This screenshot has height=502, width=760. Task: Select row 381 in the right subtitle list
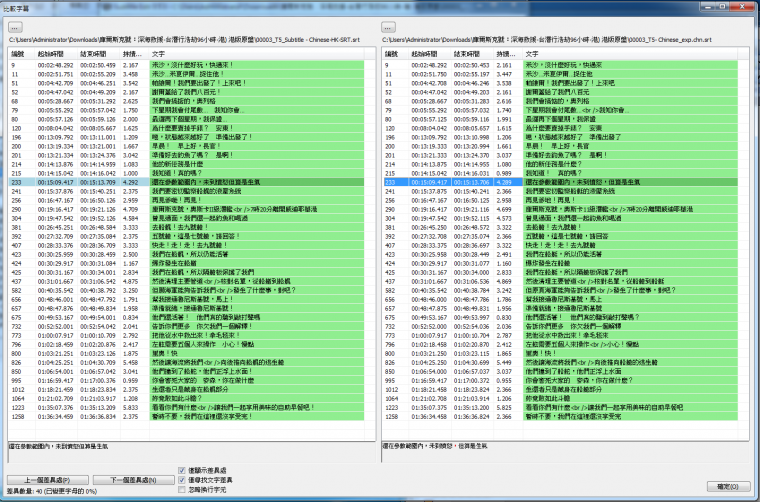(560, 227)
